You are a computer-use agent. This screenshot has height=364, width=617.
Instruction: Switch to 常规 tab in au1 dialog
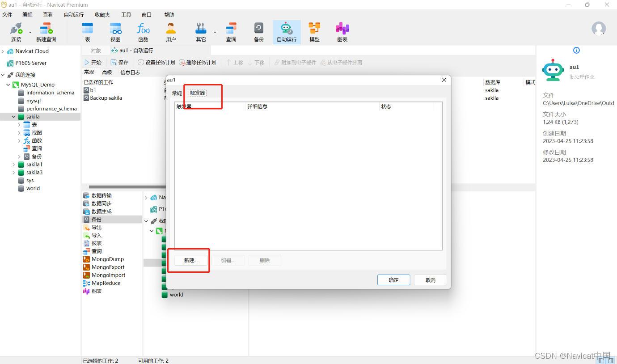(177, 93)
